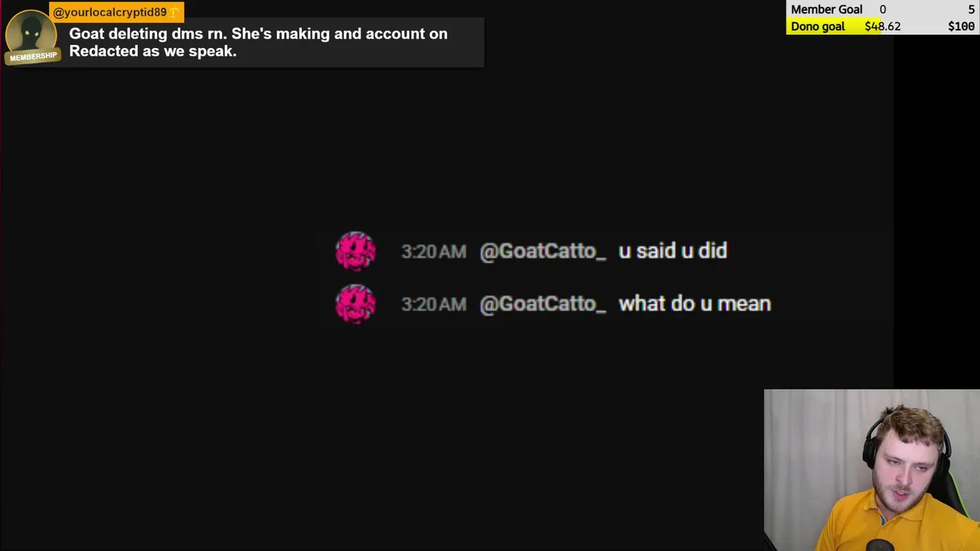The image size is (980, 551).
Task: Click the "Goat deleting dms rn" highlighted chat message
Action: pos(259,42)
